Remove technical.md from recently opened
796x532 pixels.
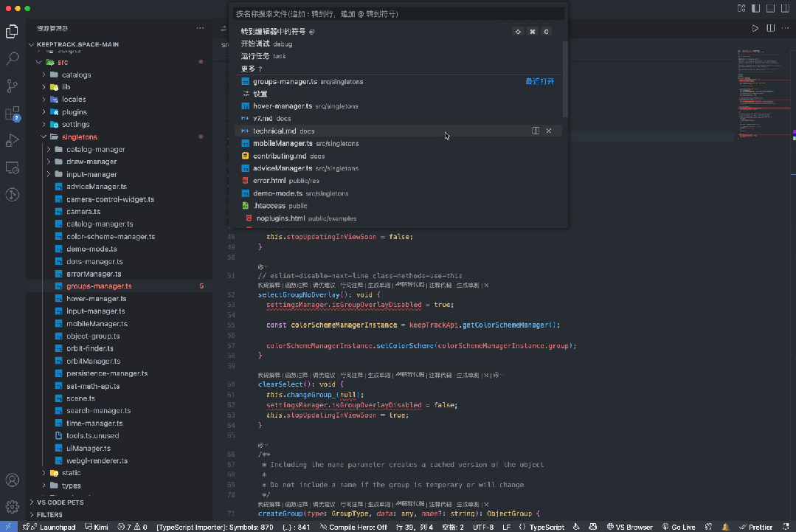(x=549, y=131)
